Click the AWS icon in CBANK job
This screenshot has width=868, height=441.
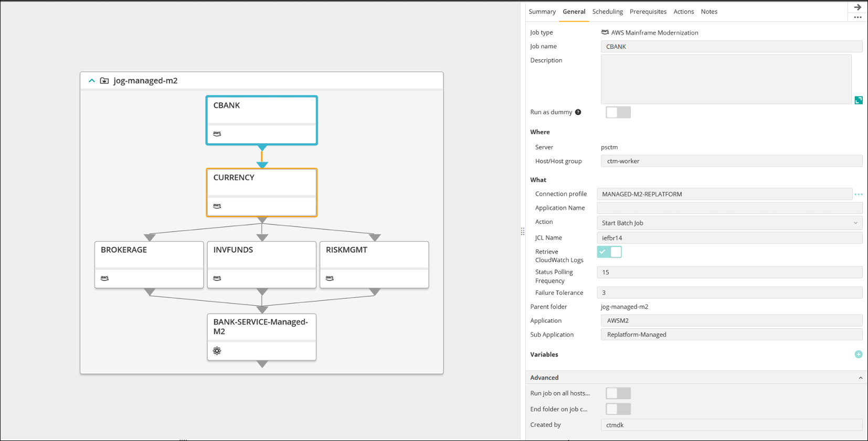217,134
